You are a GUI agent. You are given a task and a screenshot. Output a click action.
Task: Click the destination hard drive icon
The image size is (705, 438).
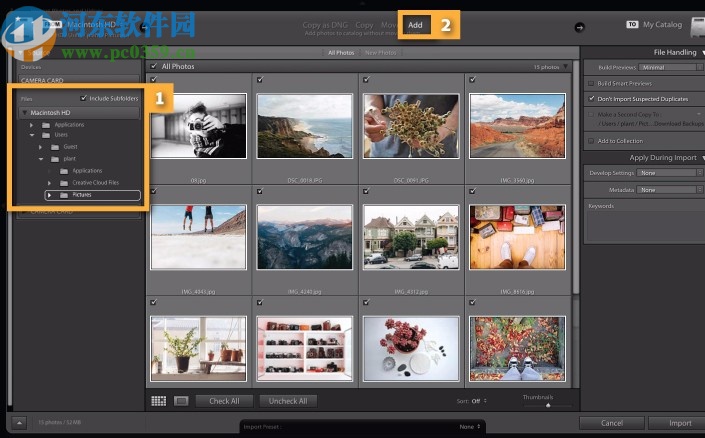[698, 28]
